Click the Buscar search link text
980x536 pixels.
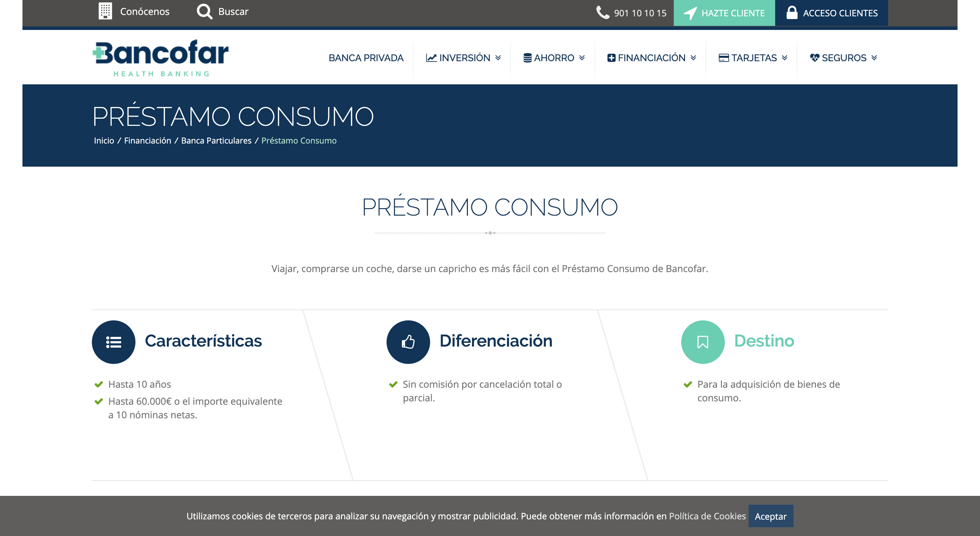(x=233, y=12)
